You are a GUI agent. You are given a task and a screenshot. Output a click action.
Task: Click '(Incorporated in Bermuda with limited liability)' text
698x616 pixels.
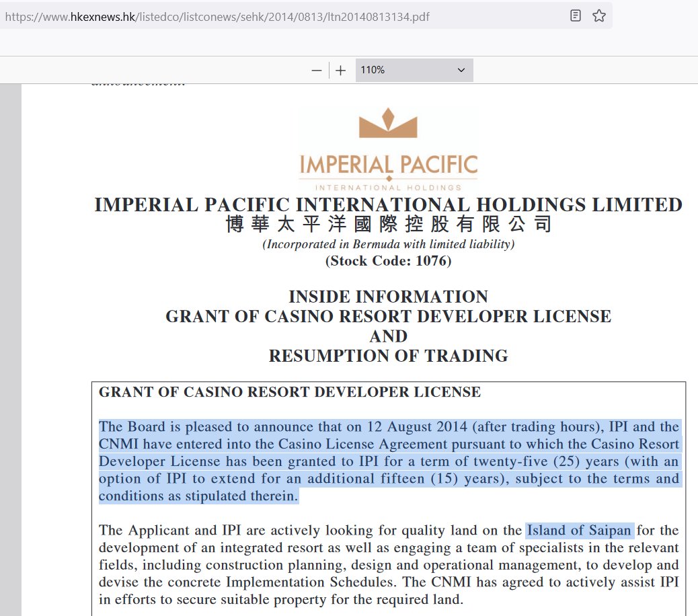(x=388, y=244)
